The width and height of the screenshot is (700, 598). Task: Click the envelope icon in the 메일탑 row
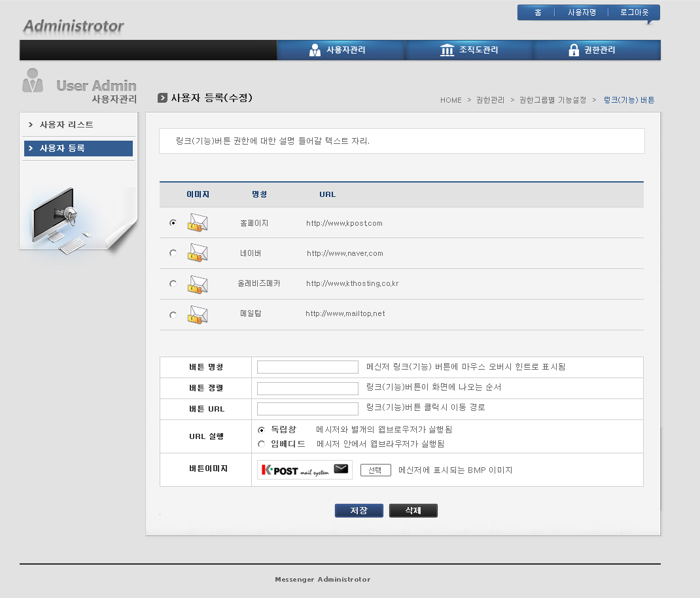[198, 315]
